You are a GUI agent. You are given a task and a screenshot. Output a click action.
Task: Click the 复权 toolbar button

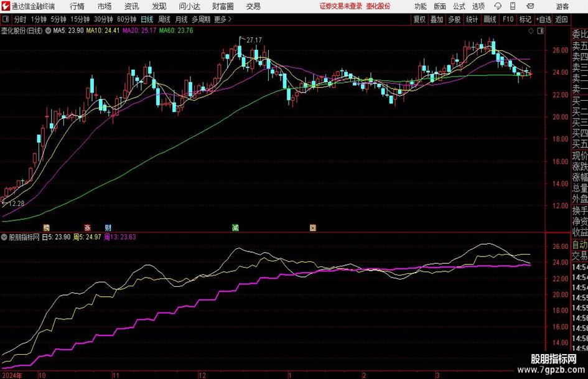[419, 19]
